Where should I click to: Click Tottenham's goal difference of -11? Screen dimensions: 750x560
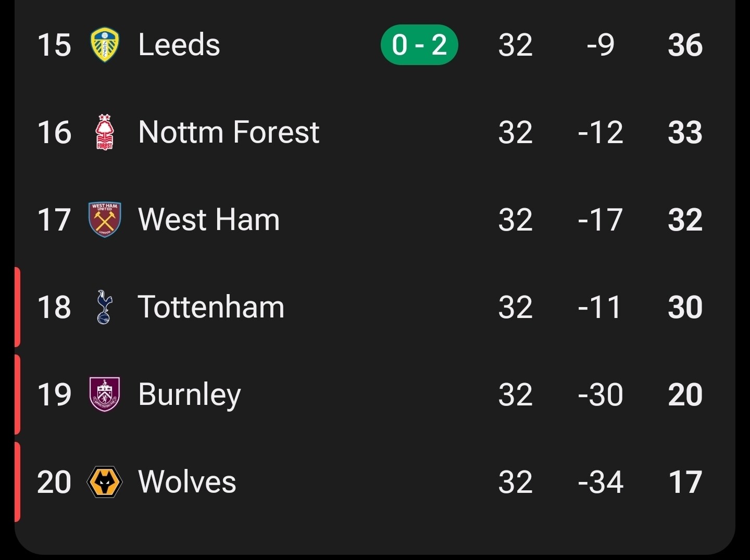[x=600, y=307]
